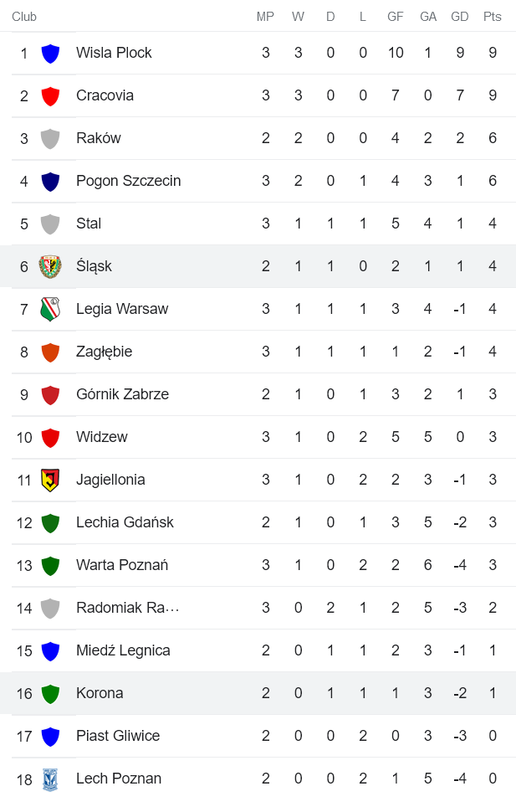Click the GD column header

460,16
